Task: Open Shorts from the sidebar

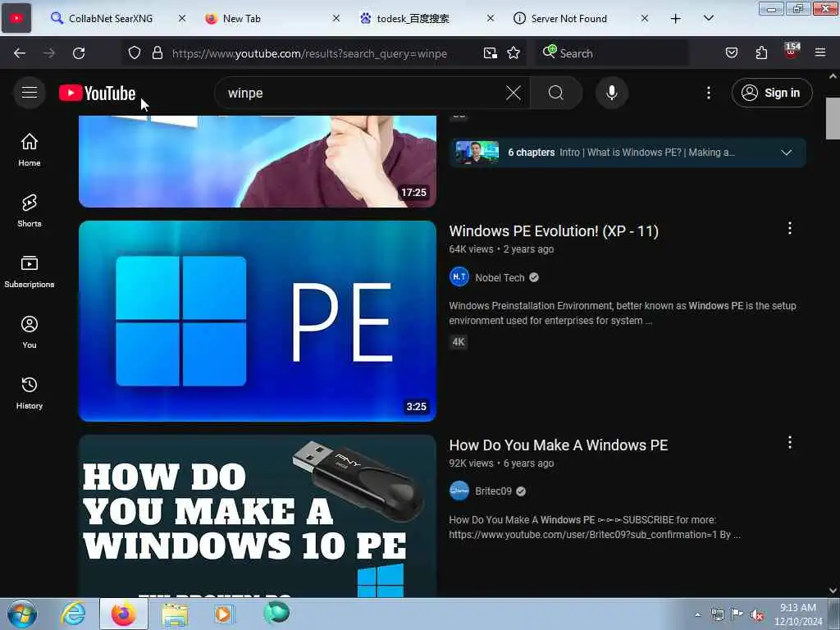Action: (x=30, y=211)
